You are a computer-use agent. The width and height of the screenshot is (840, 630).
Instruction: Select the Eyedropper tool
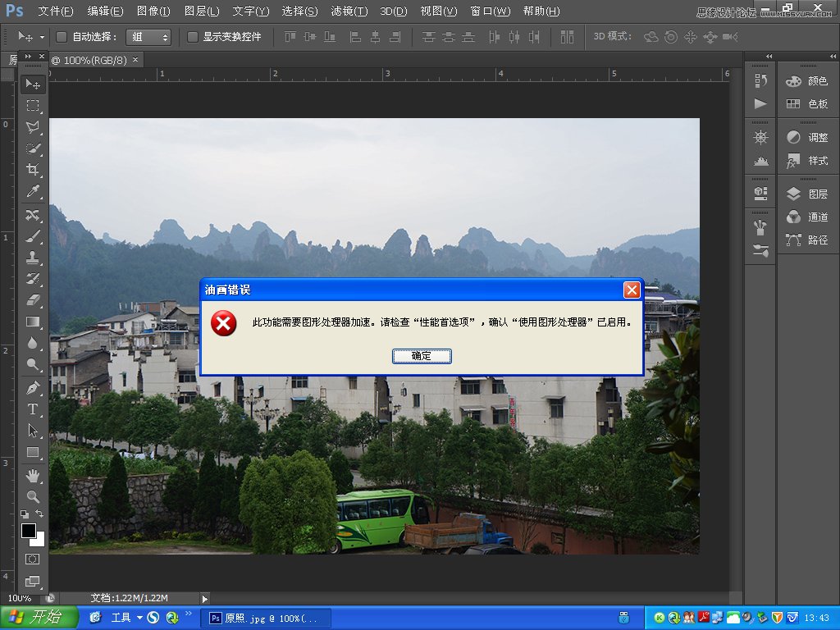[33, 191]
